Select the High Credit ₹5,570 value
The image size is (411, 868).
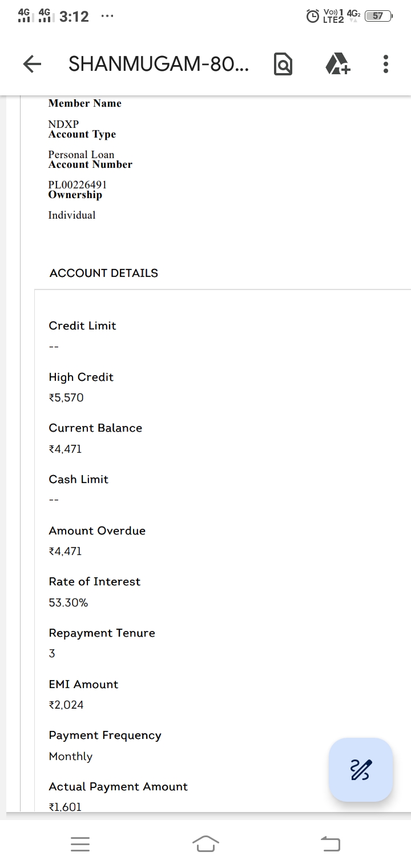(x=66, y=397)
